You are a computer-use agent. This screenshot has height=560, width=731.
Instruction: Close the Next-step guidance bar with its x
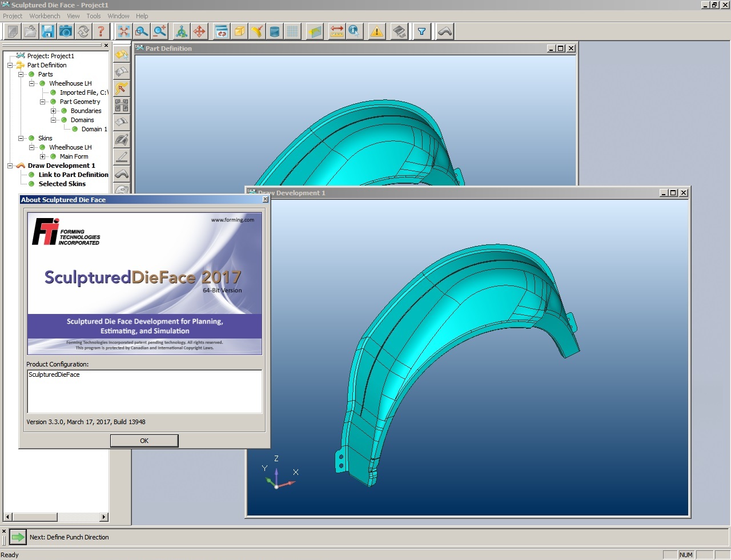point(3,531)
